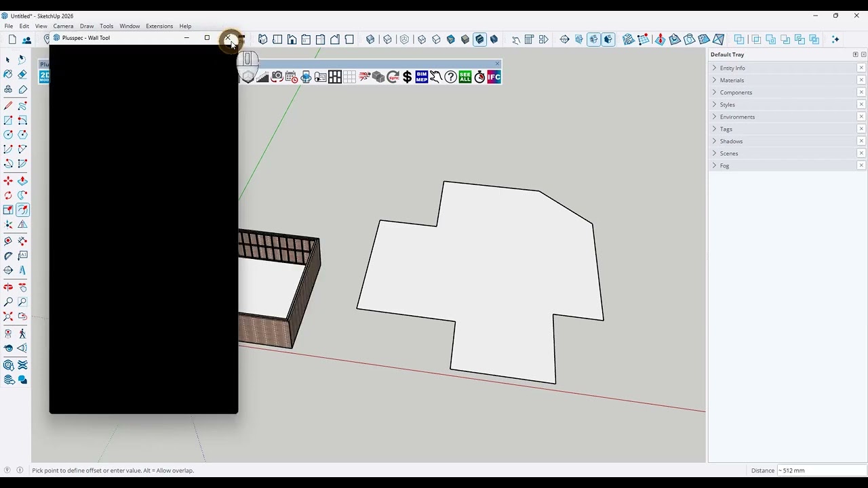This screenshot has width=868, height=488.
Task: Expand the Tags panel
Action: pos(726,129)
